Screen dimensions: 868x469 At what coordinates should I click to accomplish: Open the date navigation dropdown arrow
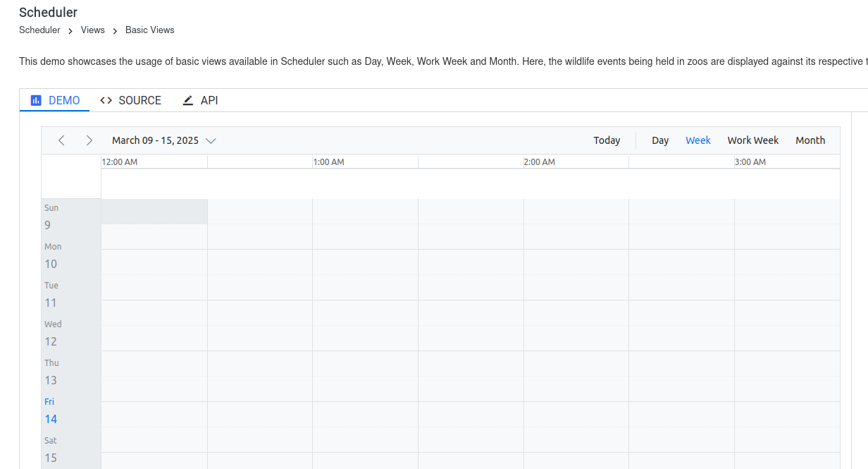point(211,140)
